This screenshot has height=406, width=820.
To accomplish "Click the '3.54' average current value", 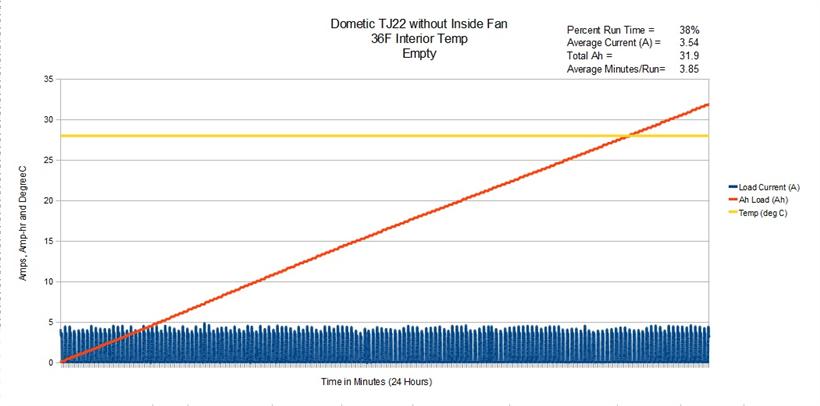I will [690, 43].
